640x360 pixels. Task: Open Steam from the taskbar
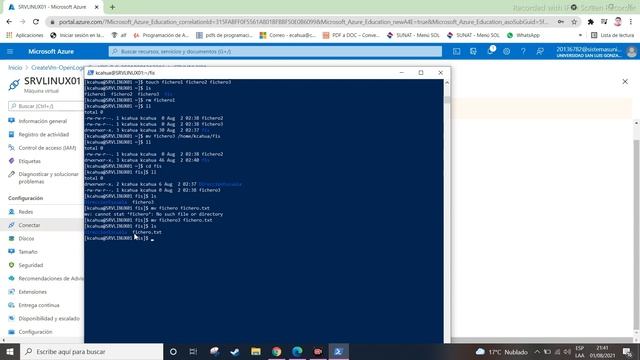click(x=235, y=351)
